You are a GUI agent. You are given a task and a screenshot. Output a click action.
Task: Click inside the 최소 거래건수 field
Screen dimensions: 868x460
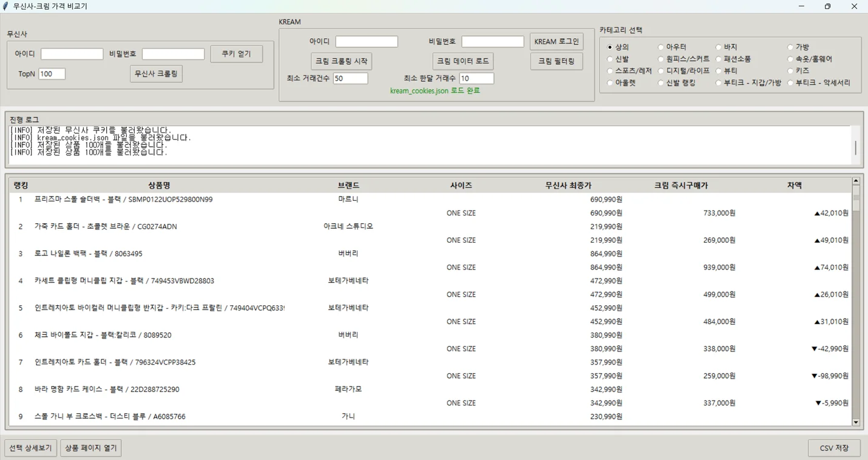point(351,78)
